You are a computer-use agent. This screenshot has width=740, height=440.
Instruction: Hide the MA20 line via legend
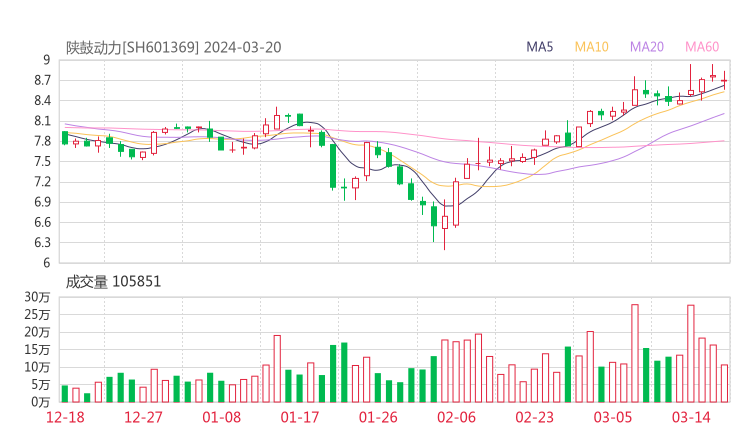tap(647, 47)
